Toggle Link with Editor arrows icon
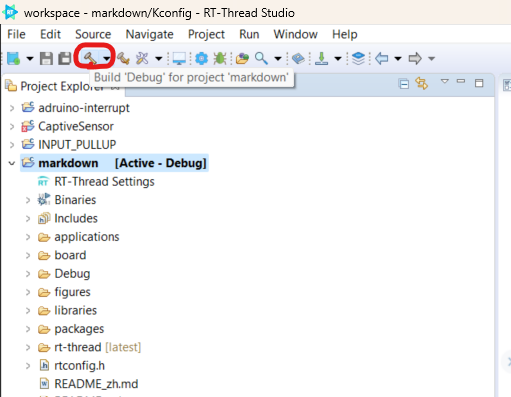Screen dimensions: 511x397 pos(422,83)
